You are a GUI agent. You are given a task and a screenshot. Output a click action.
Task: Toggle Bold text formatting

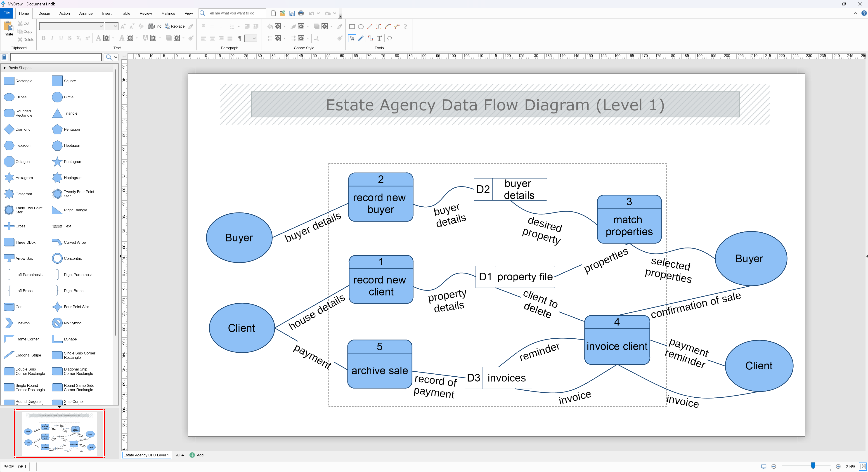pyautogui.click(x=43, y=38)
